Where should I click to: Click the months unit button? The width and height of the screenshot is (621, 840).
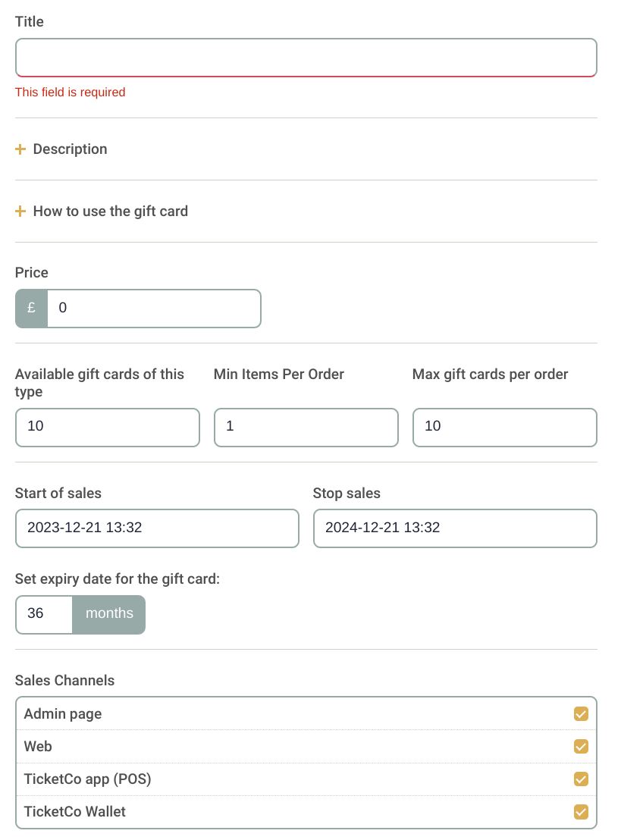(109, 614)
